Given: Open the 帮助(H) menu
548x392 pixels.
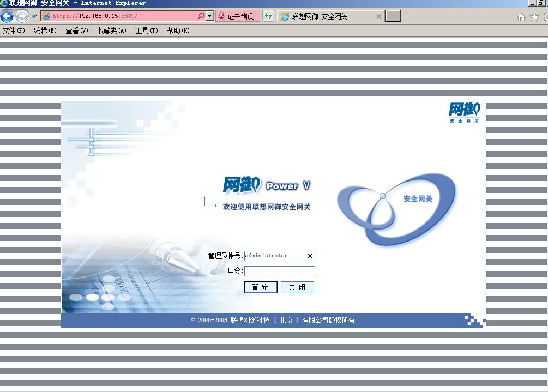Looking at the screenshot, I should tap(178, 31).
